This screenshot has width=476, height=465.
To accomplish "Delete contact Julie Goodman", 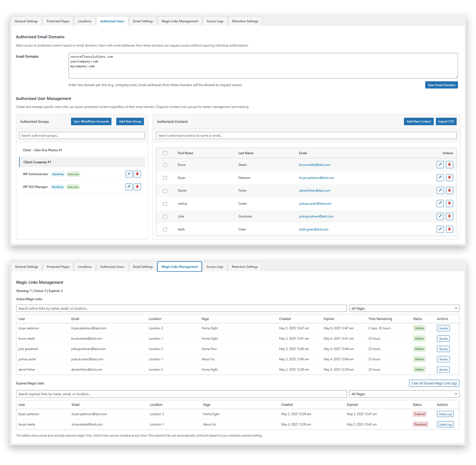I will (x=450, y=216).
